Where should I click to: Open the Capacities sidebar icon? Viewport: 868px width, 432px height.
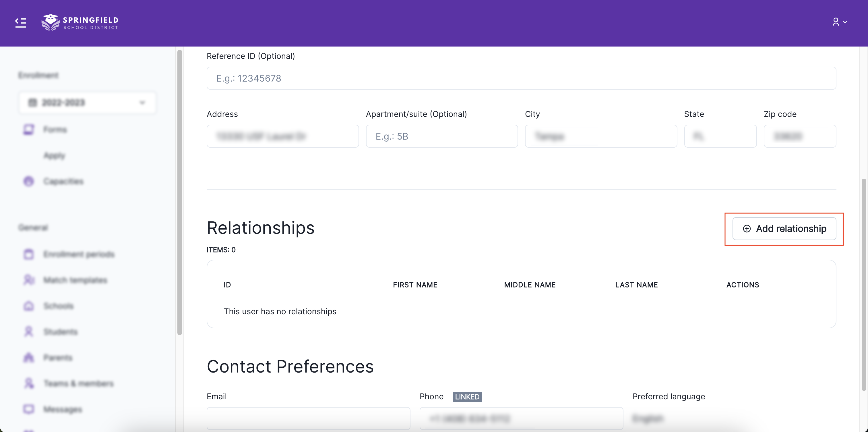(29, 181)
